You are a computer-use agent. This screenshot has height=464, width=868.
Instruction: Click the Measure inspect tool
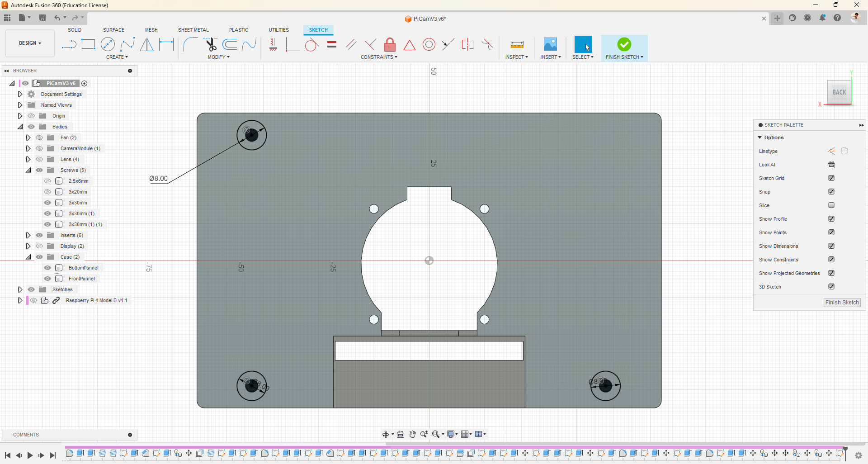pos(517,44)
